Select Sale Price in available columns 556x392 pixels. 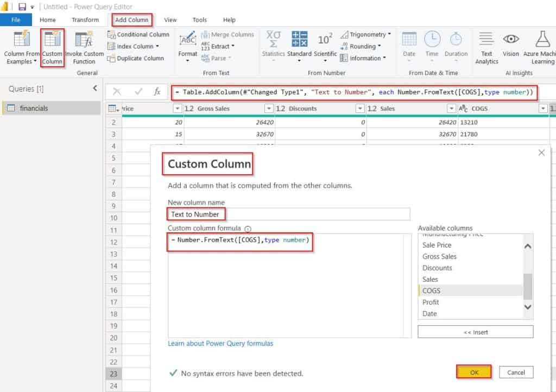pyautogui.click(x=437, y=245)
